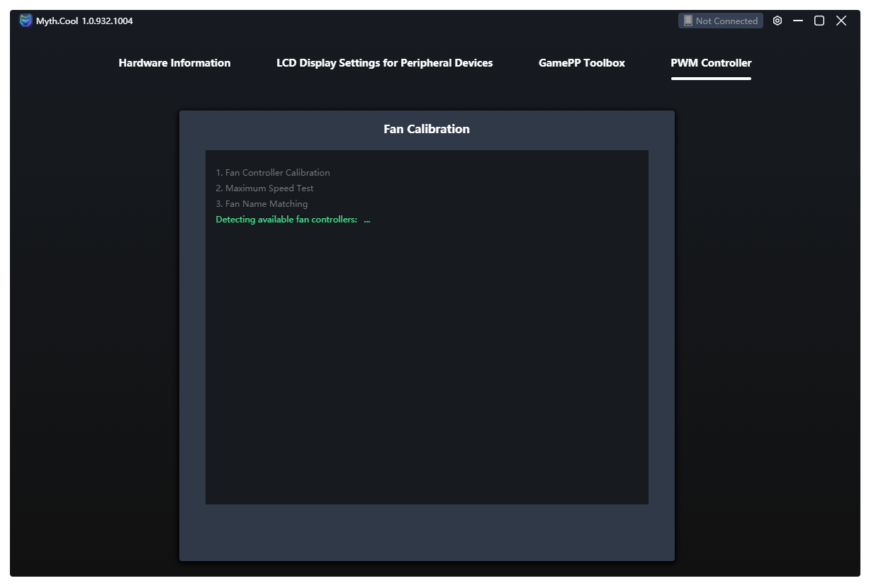Click the white underline below PWM Controller

pyautogui.click(x=711, y=79)
